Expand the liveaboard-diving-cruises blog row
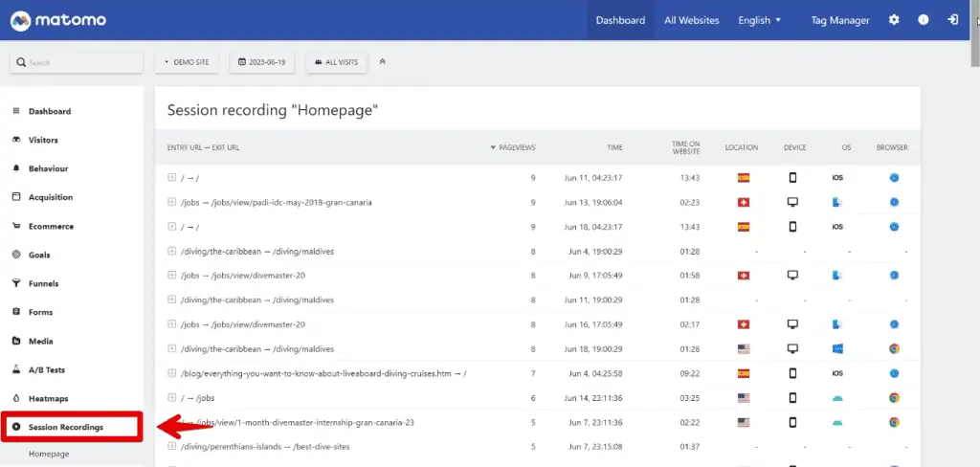This screenshot has height=467, width=980. click(x=172, y=373)
